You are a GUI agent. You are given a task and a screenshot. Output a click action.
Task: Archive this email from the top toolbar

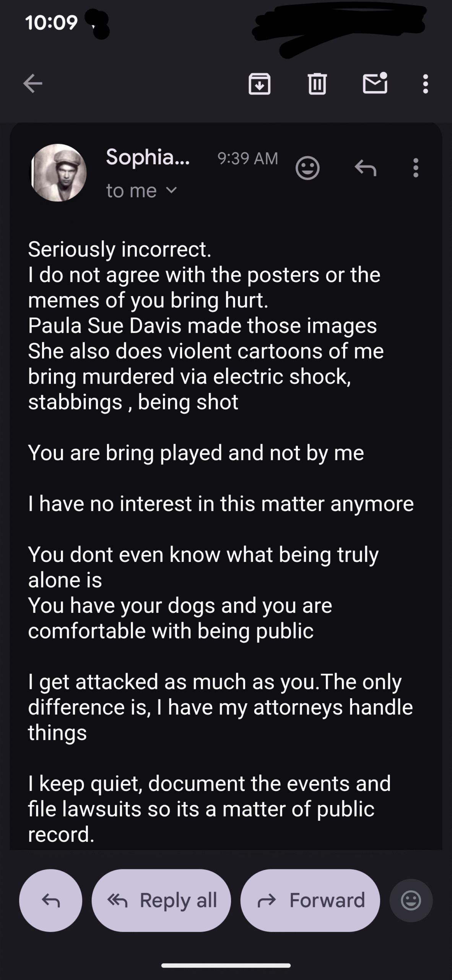[260, 83]
